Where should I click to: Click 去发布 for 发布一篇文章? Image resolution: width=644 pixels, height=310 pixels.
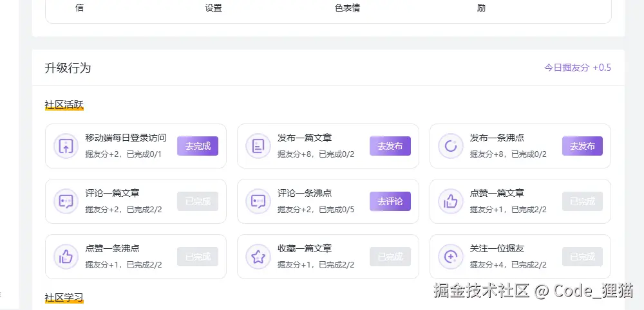pyautogui.click(x=390, y=146)
